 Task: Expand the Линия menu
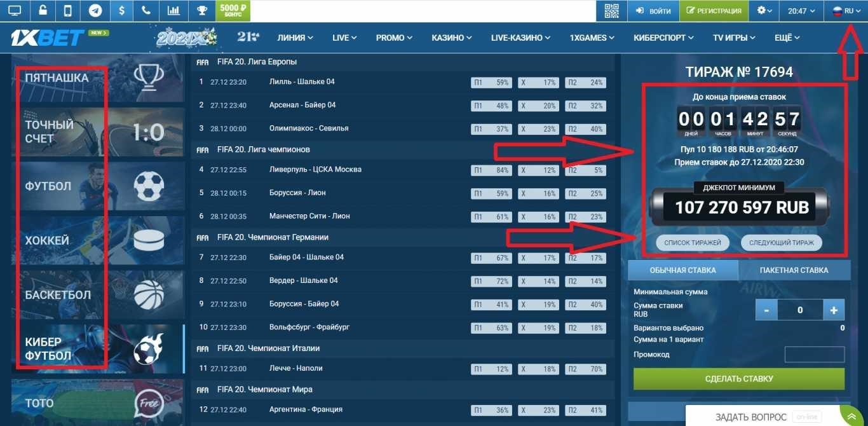[x=295, y=38]
